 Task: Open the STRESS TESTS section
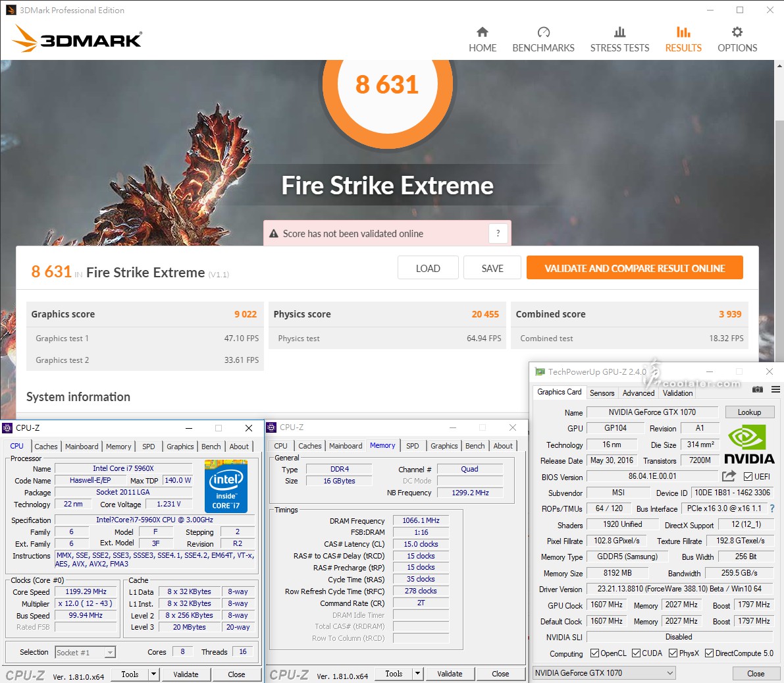619,40
